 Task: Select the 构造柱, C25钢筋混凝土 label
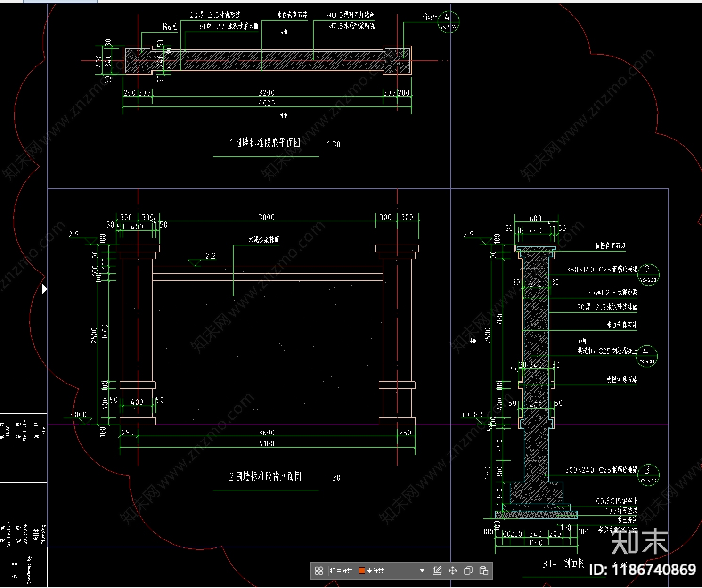[x=608, y=351]
